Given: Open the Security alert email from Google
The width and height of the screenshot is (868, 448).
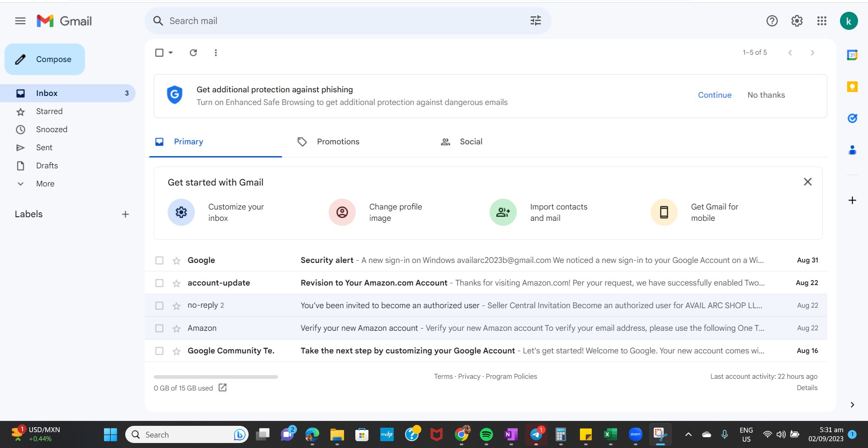Looking at the screenshot, I should point(486,260).
